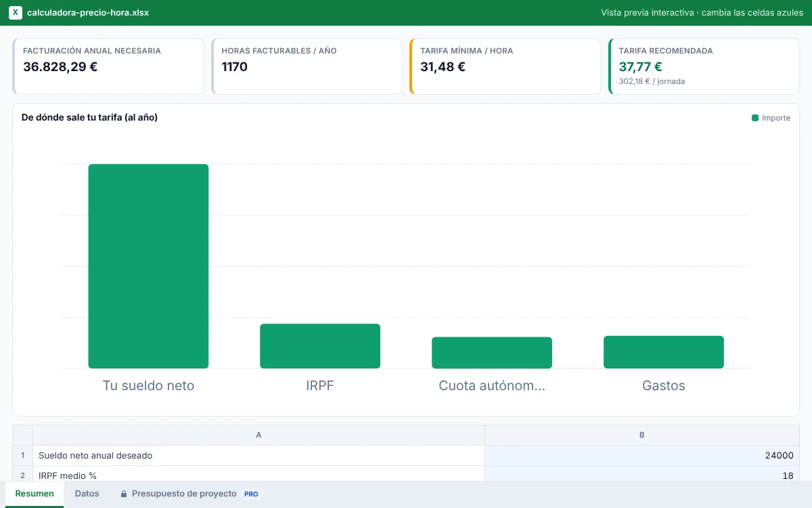Select the calculadora-precio-hora.xlsx file name

click(88, 13)
